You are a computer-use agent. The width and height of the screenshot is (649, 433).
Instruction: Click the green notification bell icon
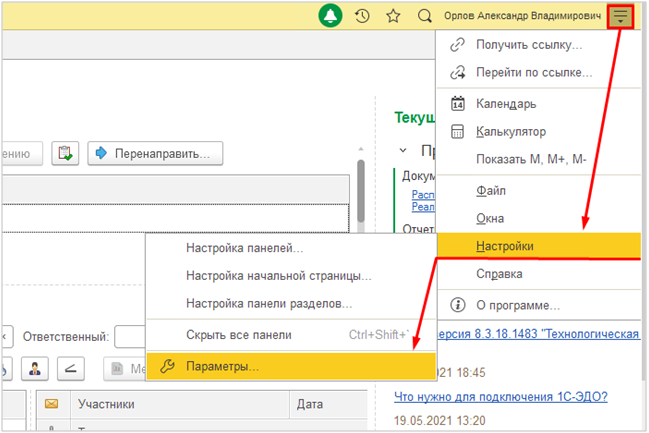(x=331, y=16)
